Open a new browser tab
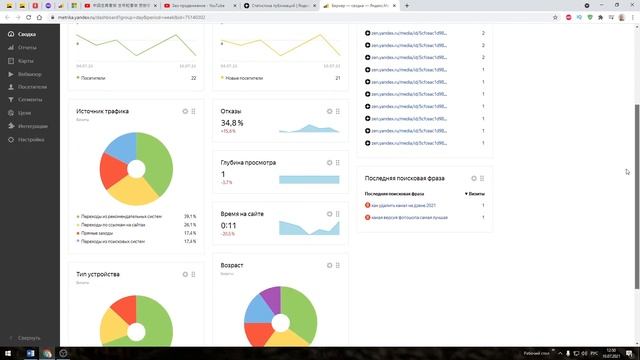The height and width of the screenshot is (360, 640). [x=407, y=6]
